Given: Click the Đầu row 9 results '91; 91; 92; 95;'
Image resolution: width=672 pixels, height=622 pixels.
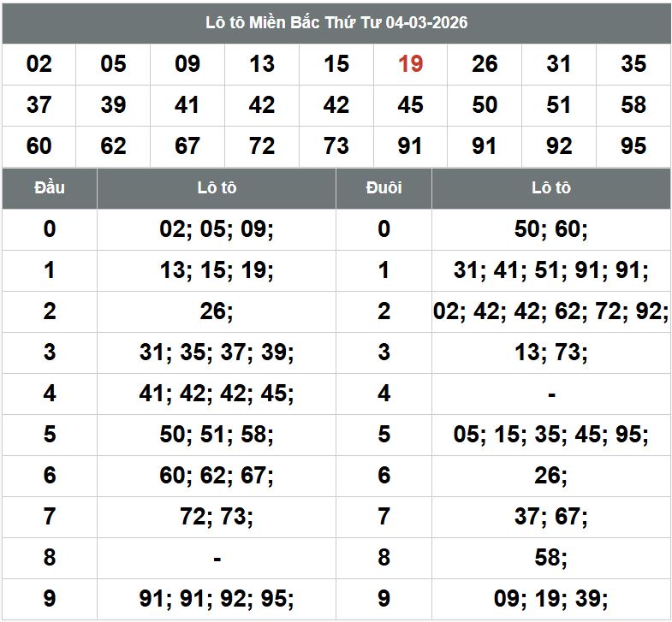Looking at the screenshot, I should pyautogui.click(x=217, y=599).
